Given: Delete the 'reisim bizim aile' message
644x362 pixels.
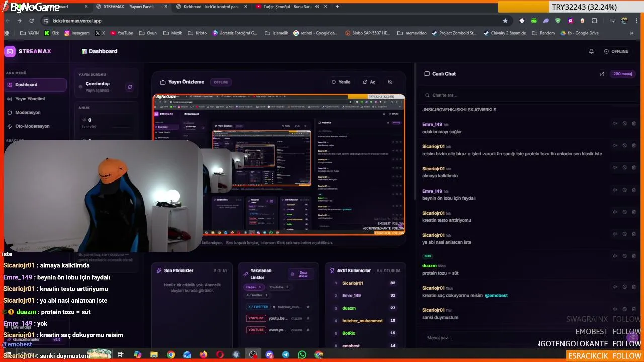Looking at the screenshot, I should click(x=634, y=145).
